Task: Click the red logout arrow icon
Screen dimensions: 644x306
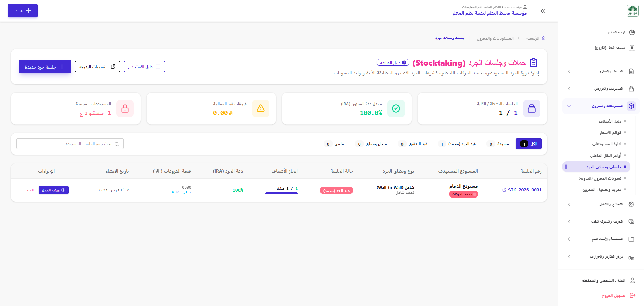Action: pyautogui.click(x=633, y=295)
